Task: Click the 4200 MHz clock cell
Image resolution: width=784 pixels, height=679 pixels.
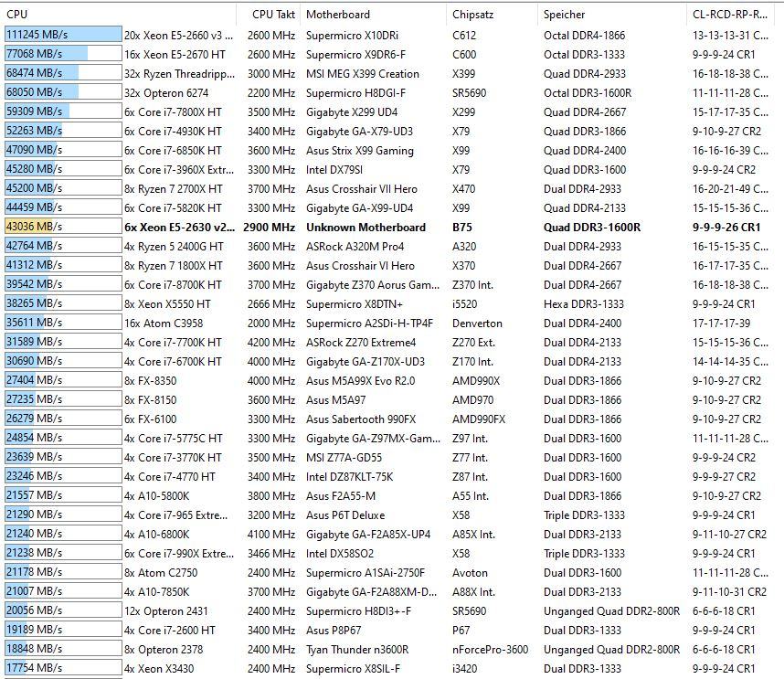Action: (x=271, y=343)
